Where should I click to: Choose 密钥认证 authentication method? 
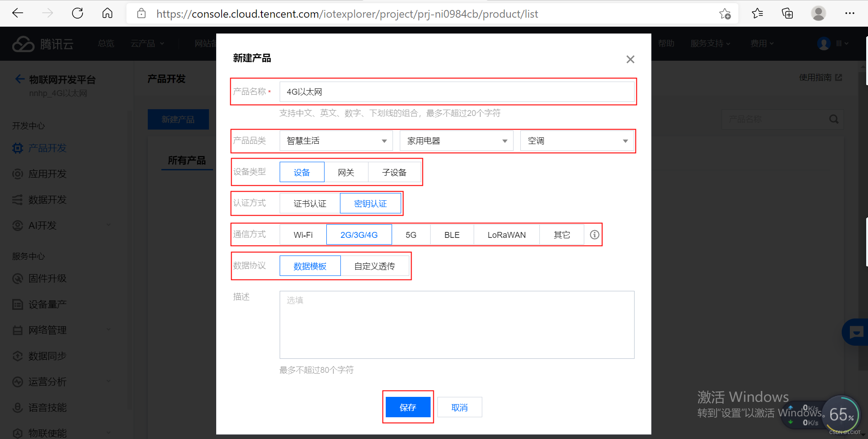tap(370, 203)
